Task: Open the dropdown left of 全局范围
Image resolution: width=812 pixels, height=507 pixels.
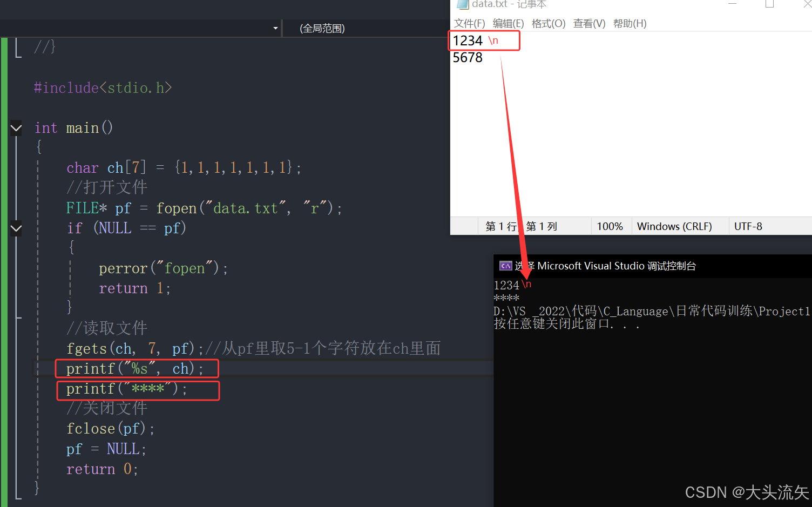Action: tap(275, 28)
